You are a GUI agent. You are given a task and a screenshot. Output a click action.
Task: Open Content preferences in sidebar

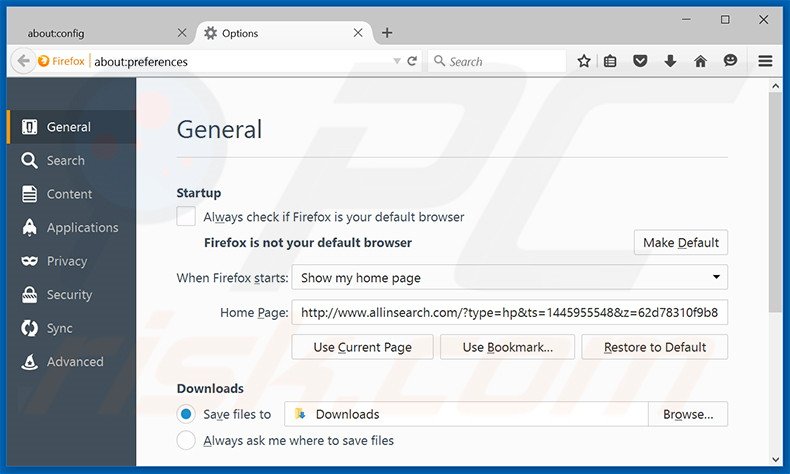pyautogui.click(x=71, y=194)
